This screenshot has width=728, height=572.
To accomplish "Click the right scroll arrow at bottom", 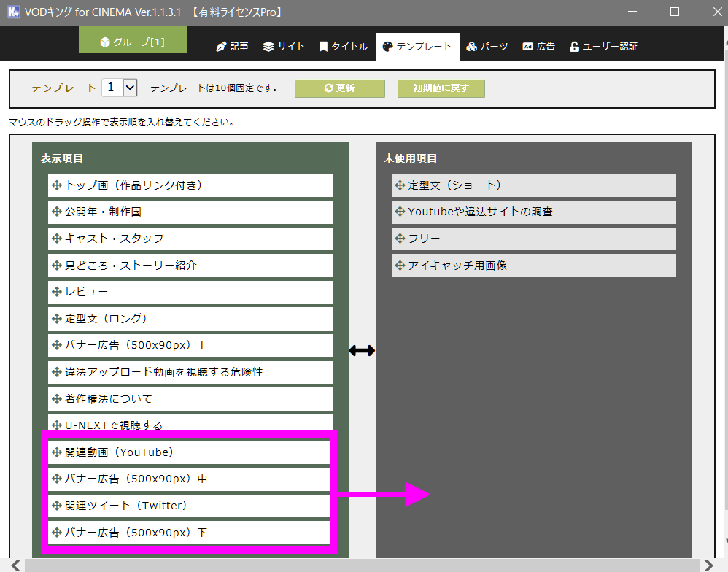I will coord(708,565).
